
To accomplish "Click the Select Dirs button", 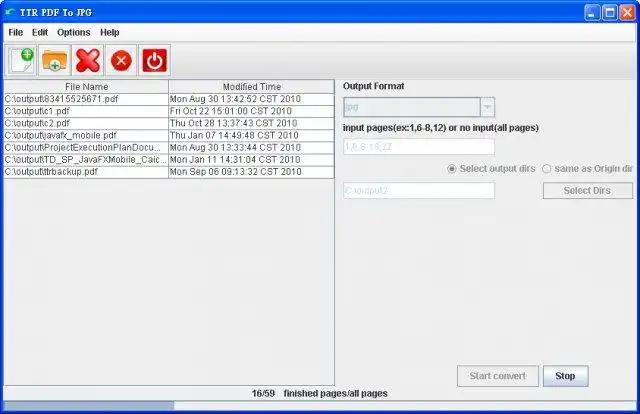I will click(588, 191).
